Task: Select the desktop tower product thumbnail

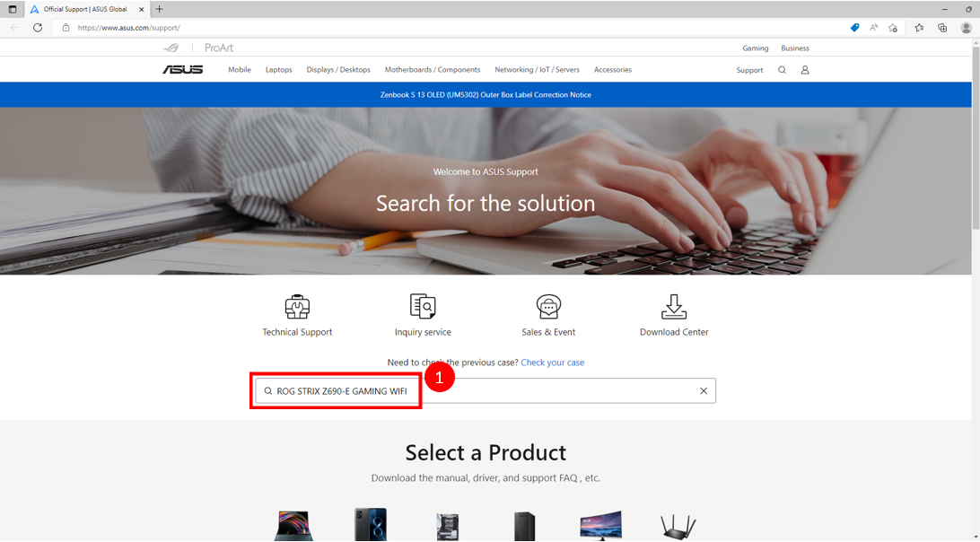Action: click(x=524, y=526)
